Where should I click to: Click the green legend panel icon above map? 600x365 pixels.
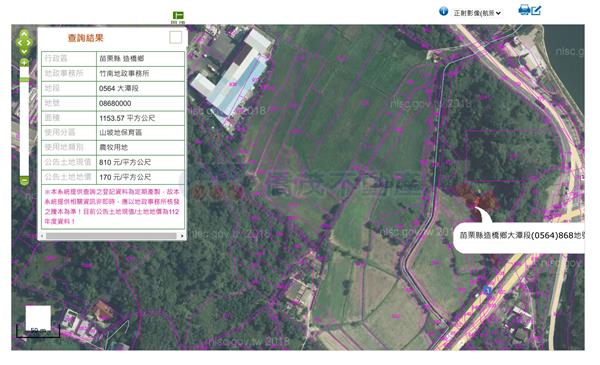[178, 15]
